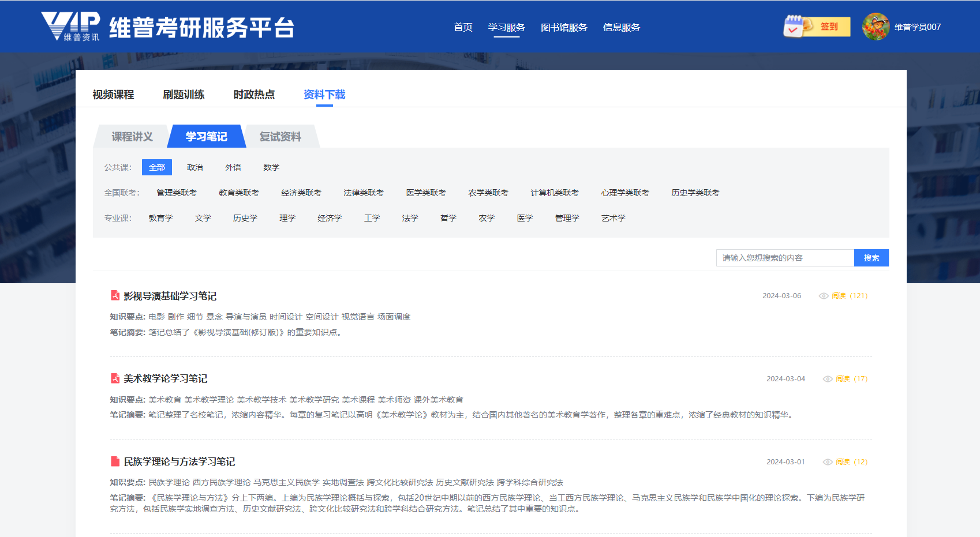Filter by 医学类联考

(426, 193)
